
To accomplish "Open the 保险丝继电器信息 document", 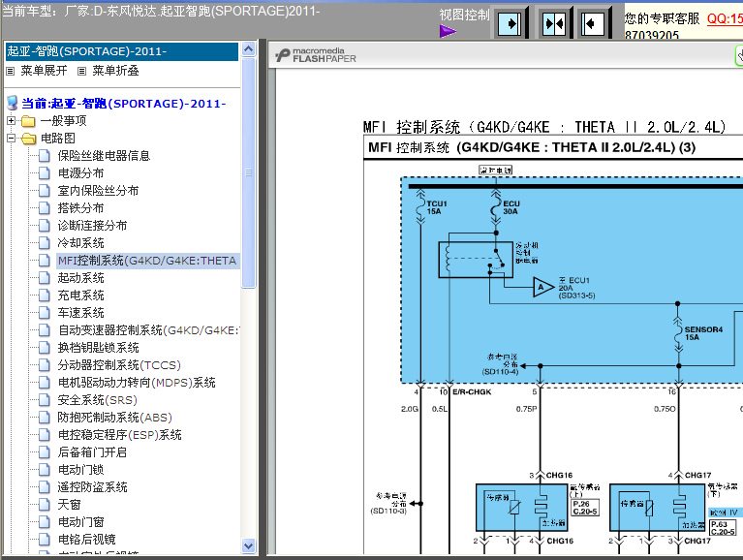I will click(104, 155).
